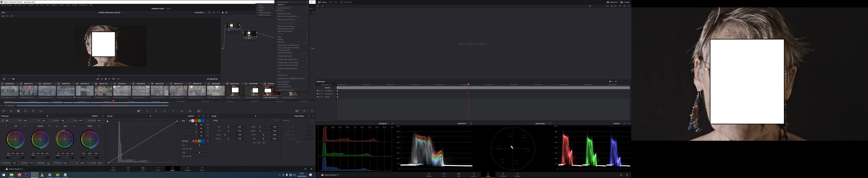Activate the white balance picker tool
This screenshot has height=178, width=868.
pyautogui.click(x=7, y=121)
